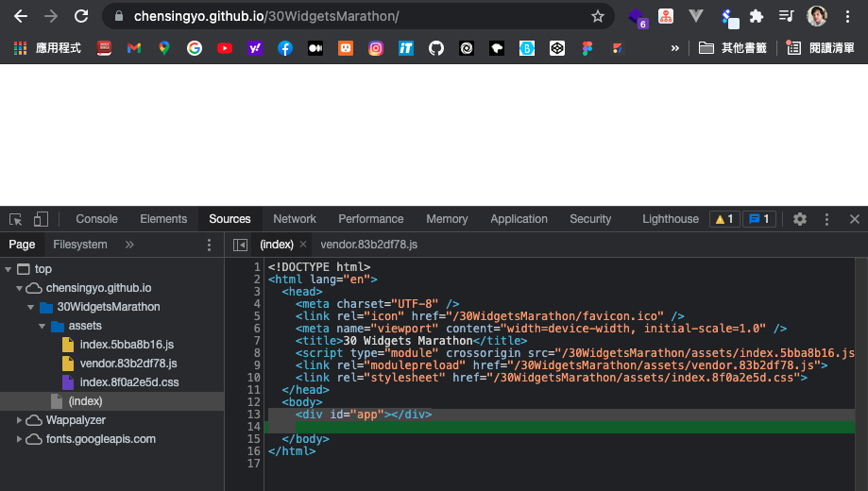This screenshot has height=491, width=868.
Task: Open the Google bookmark
Action: pos(195,48)
